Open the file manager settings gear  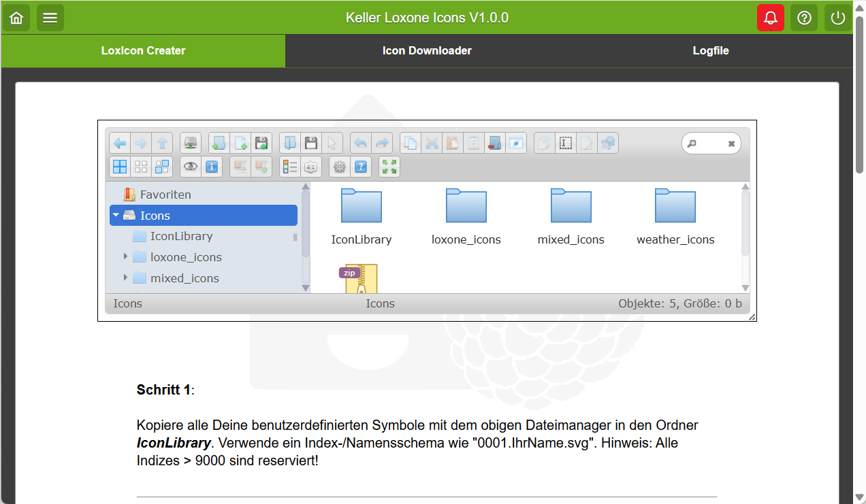click(x=339, y=166)
